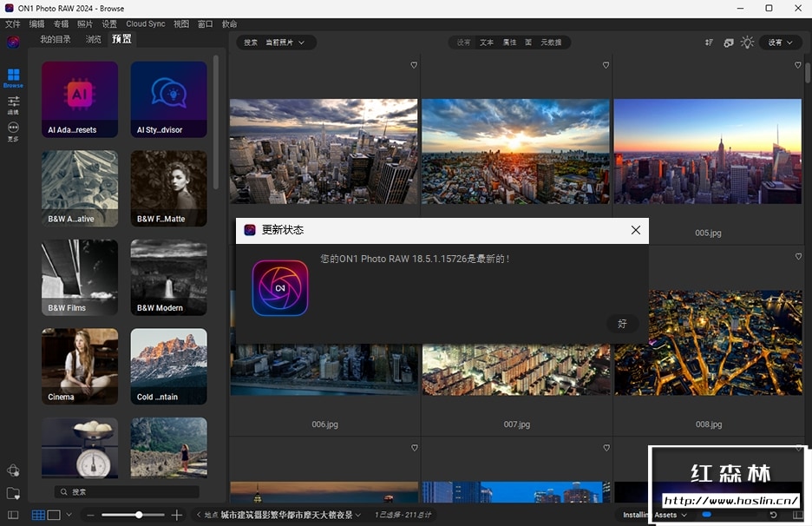Click the sort order icon in top toolbar

click(x=709, y=43)
